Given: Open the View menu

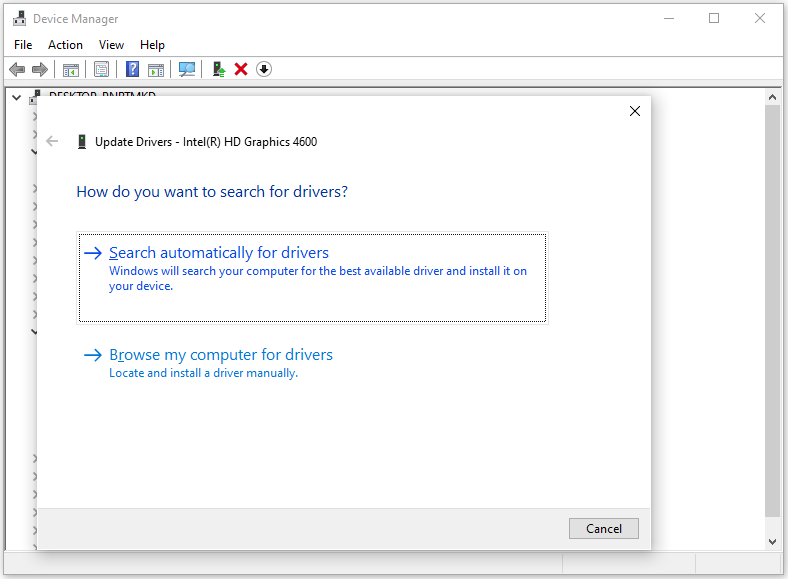Looking at the screenshot, I should tap(111, 45).
